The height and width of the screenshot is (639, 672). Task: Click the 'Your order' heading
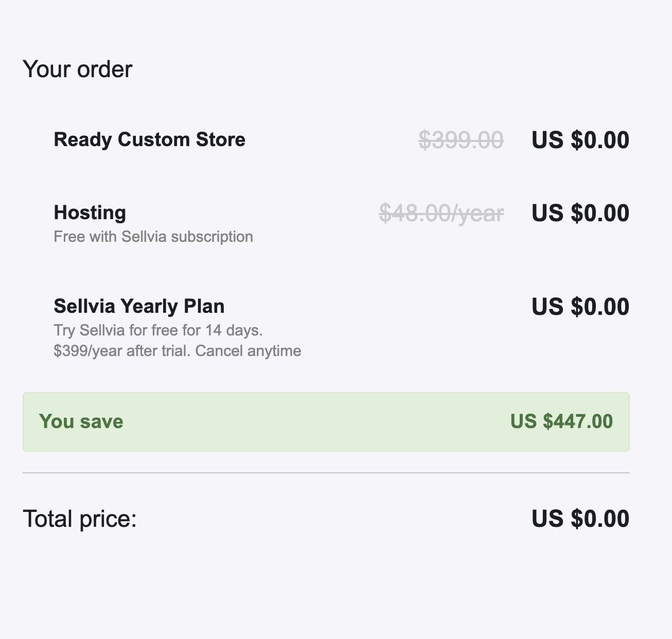click(77, 69)
